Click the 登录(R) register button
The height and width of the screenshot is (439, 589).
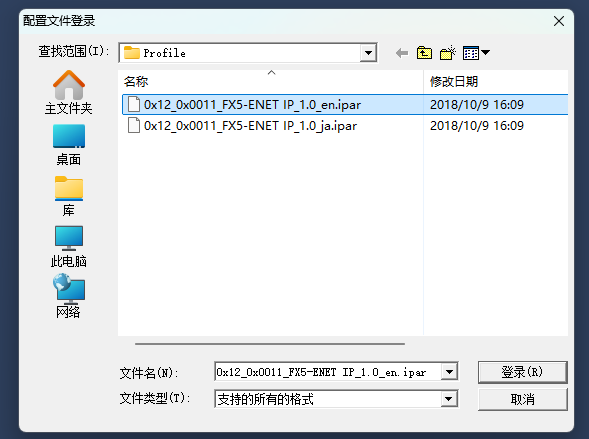coord(522,372)
